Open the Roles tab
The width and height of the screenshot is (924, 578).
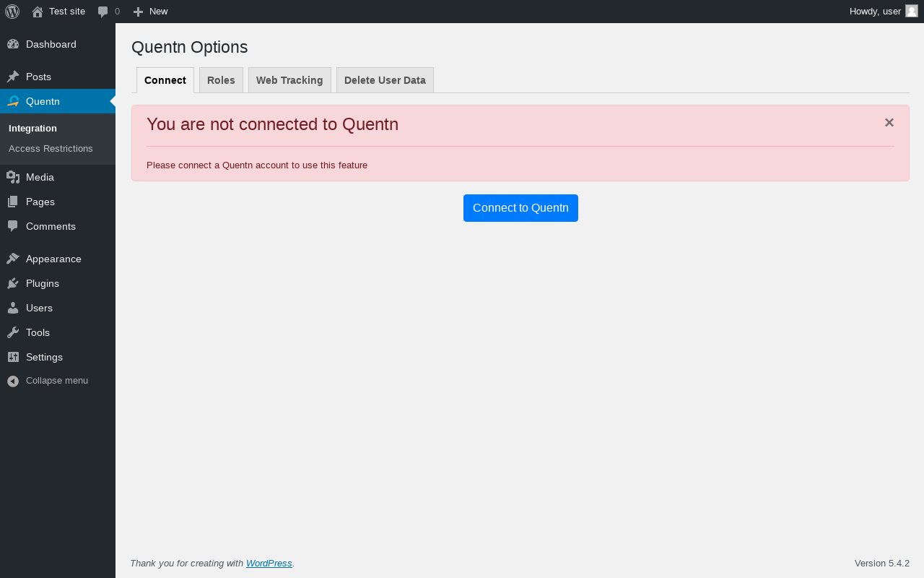click(221, 80)
